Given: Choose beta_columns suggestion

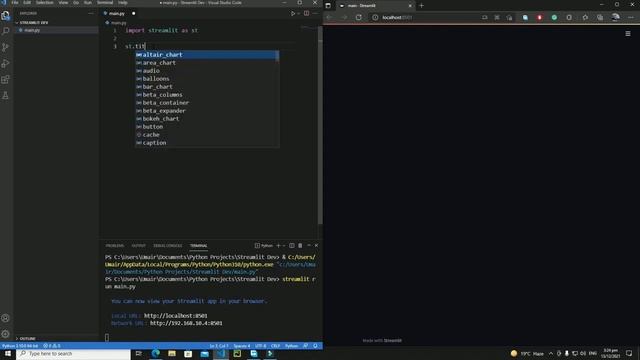Looking at the screenshot, I should coord(207,95).
